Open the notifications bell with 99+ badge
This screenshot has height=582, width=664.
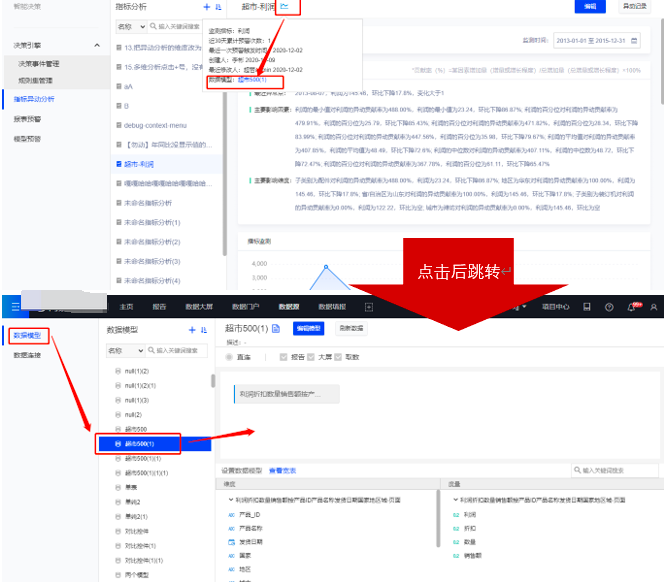(632, 307)
